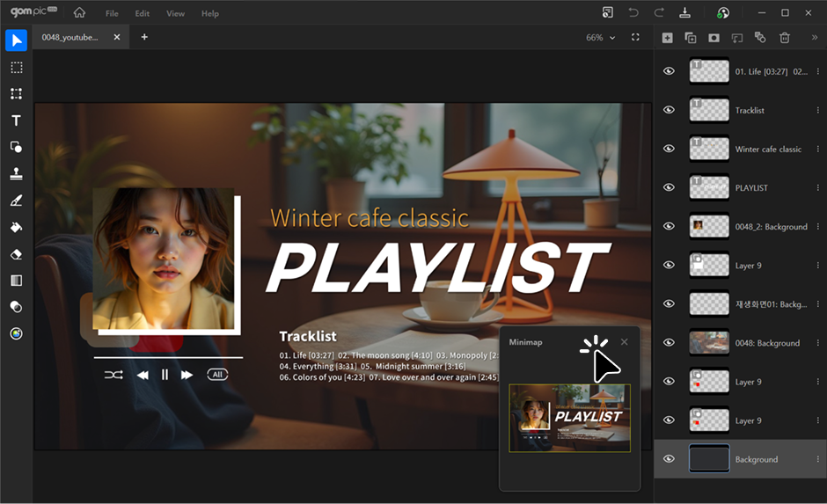Screen dimensions: 827x504
Task: Hide the Background layer with eye icon
Action: pos(669,459)
